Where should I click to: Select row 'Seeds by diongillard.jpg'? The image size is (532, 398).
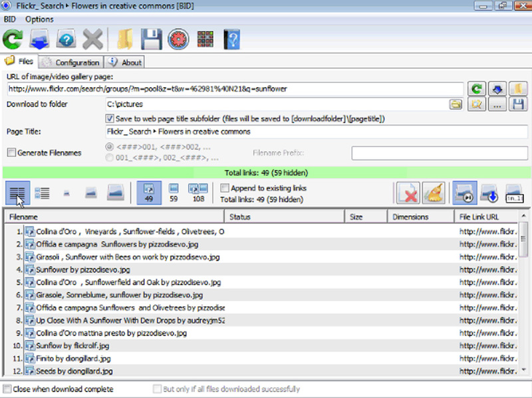click(261, 371)
